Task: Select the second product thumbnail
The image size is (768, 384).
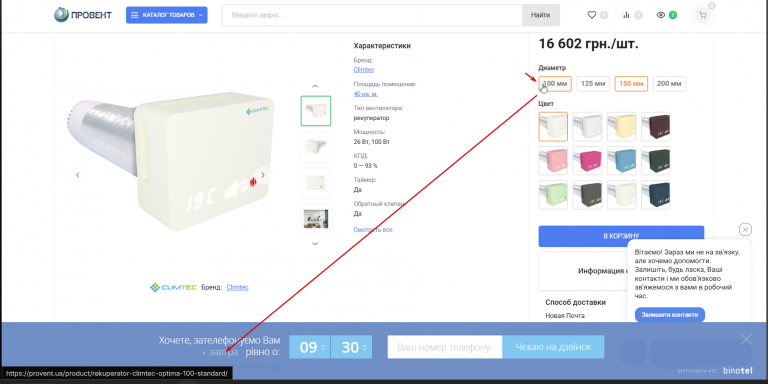Action: tap(315, 146)
